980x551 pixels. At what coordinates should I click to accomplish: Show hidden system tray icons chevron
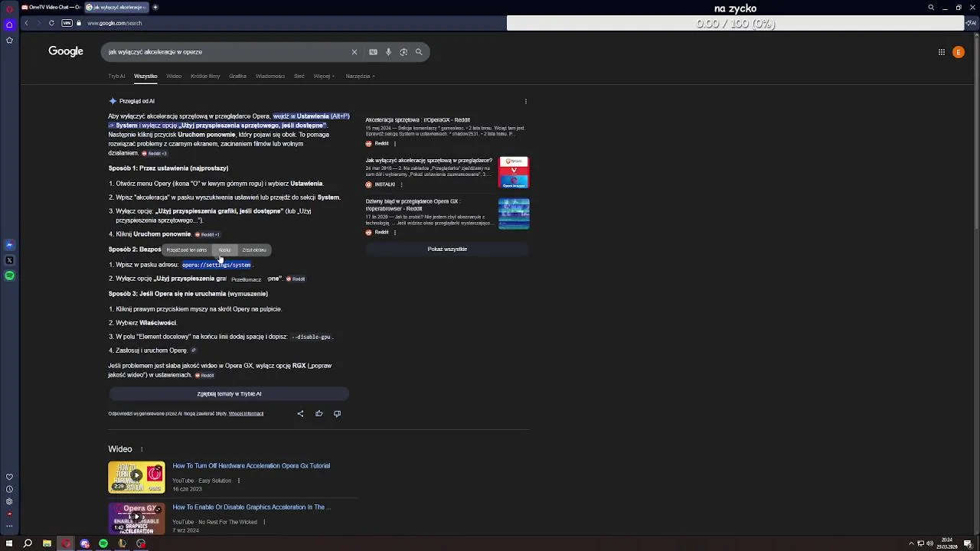tap(910, 543)
